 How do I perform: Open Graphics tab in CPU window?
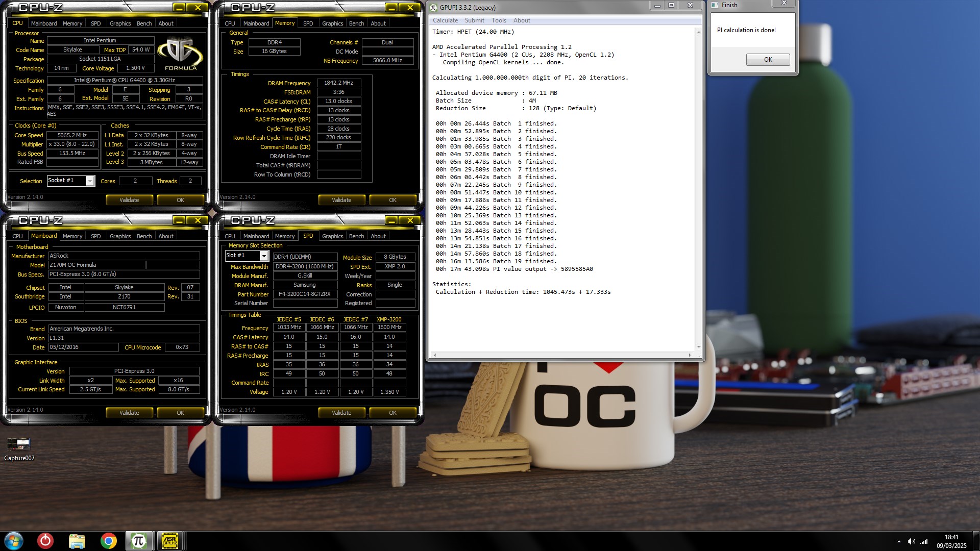pyautogui.click(x=120, y=23)
